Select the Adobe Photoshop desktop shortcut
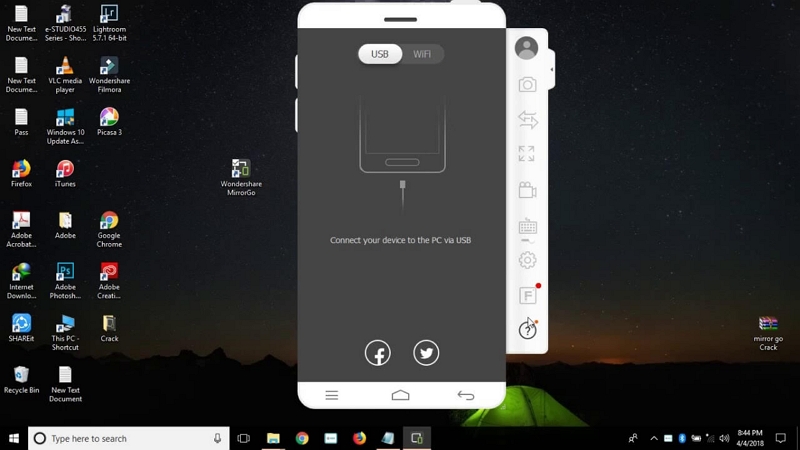The width and height of the screenshot is (800, 450). 65,281
